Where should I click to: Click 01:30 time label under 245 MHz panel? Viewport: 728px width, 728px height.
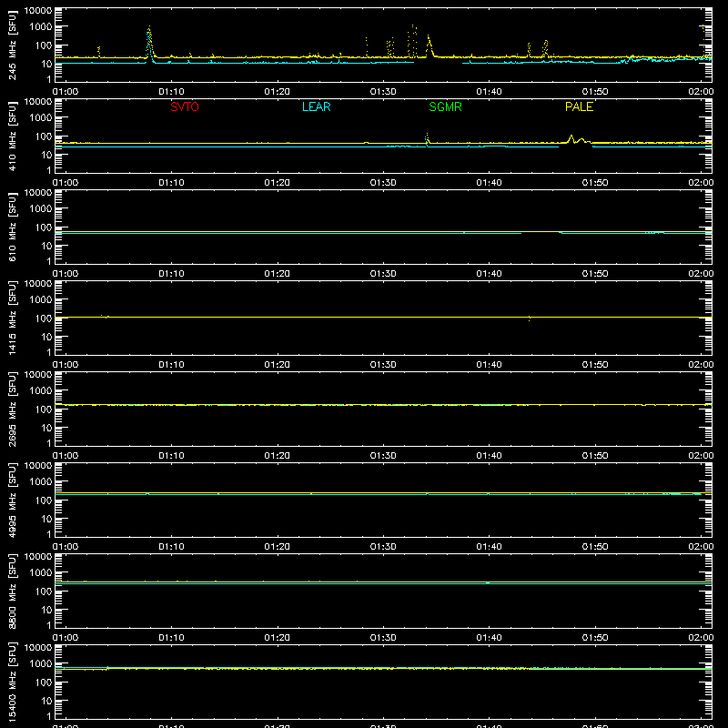[383, 92]
